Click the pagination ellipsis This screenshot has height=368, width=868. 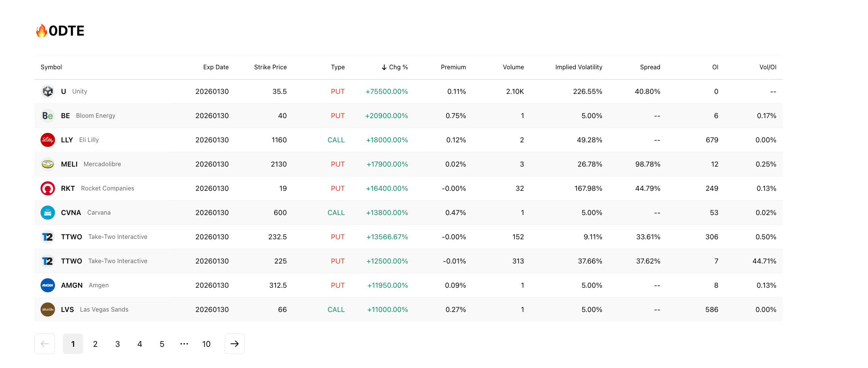[184, 344]
